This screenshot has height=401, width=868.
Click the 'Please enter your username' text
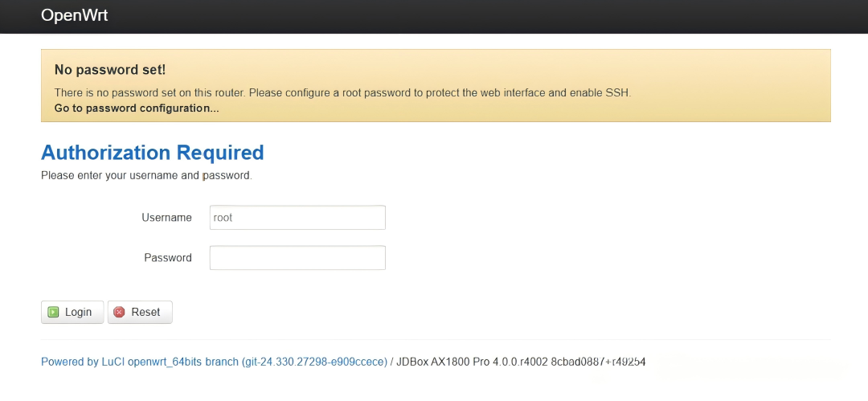[146, 175]
